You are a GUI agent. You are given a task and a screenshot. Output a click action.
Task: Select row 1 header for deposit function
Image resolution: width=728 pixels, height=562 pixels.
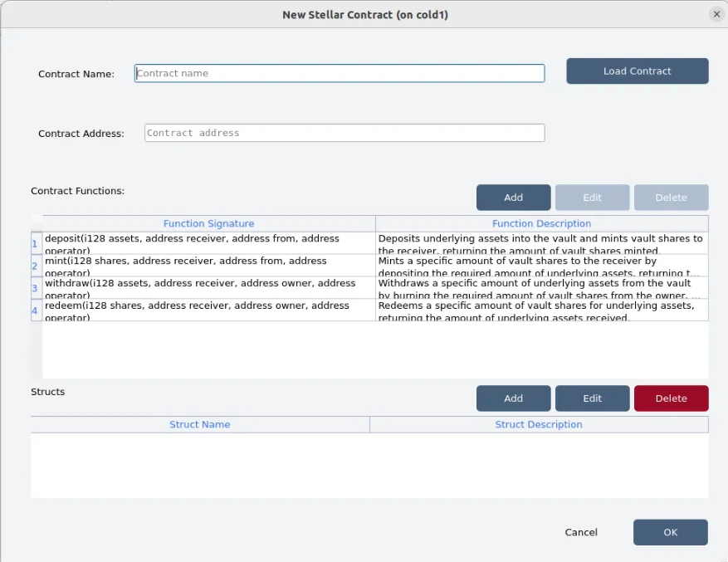[37, 243]
